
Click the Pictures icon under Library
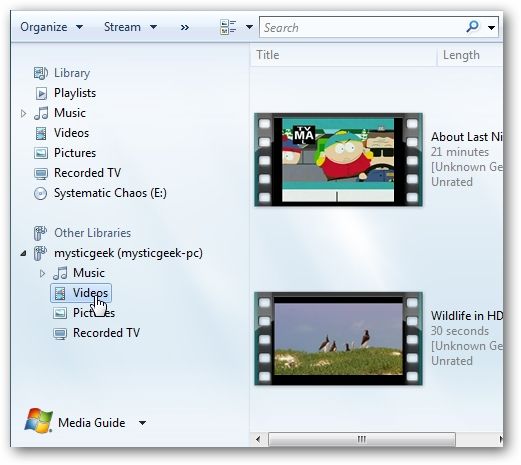click(x=41, y=153)
